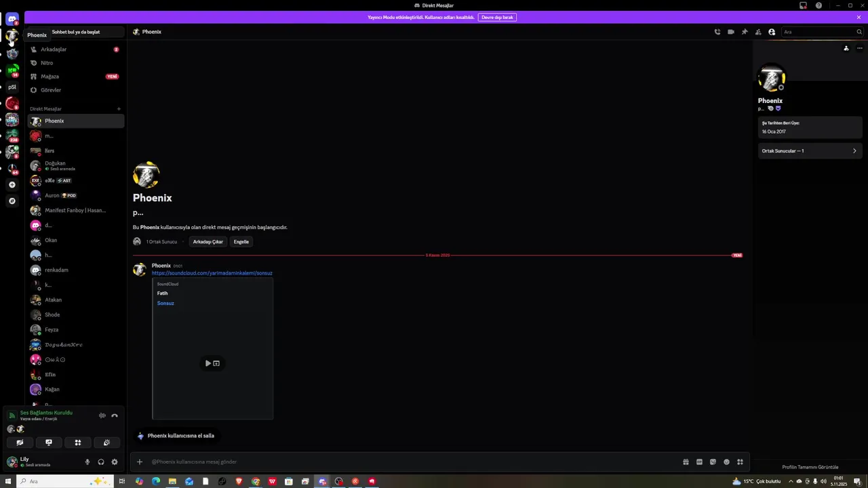Open Mağaza page
Screen dimensions: 868x488
[x=75, y=77]
